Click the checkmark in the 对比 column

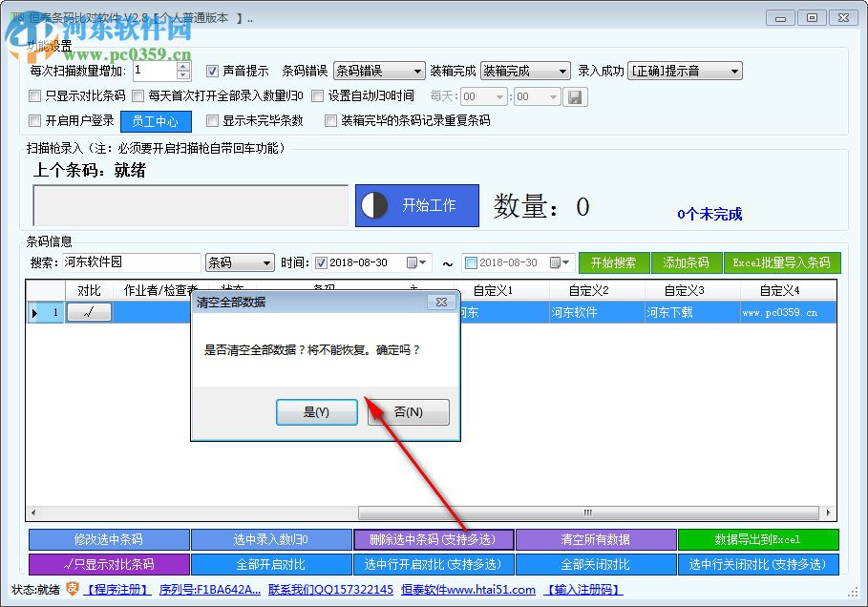(x=89, y=312)
